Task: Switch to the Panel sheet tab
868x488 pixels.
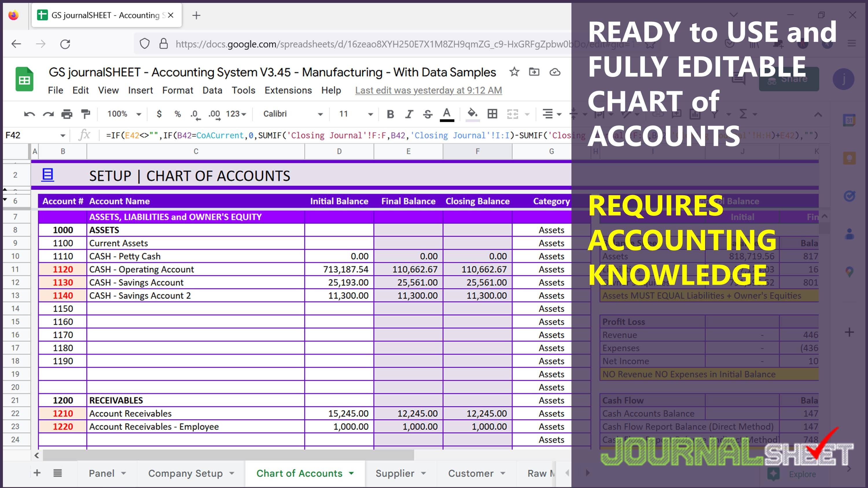Action: tap(102, 473)
